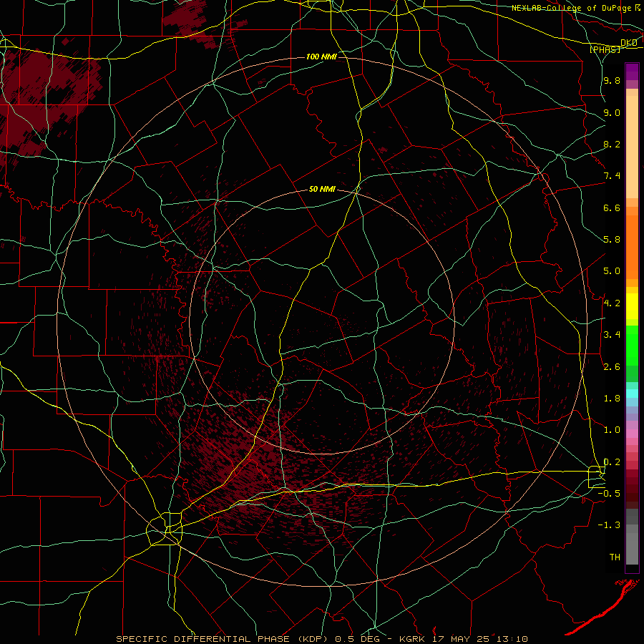
Task: Pick the pink segment of the color bar
Action: (x=632, y=434)
